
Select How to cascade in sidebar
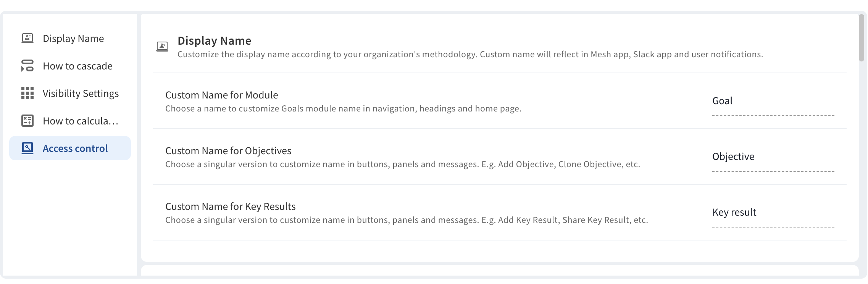click(x=70, y=66)
